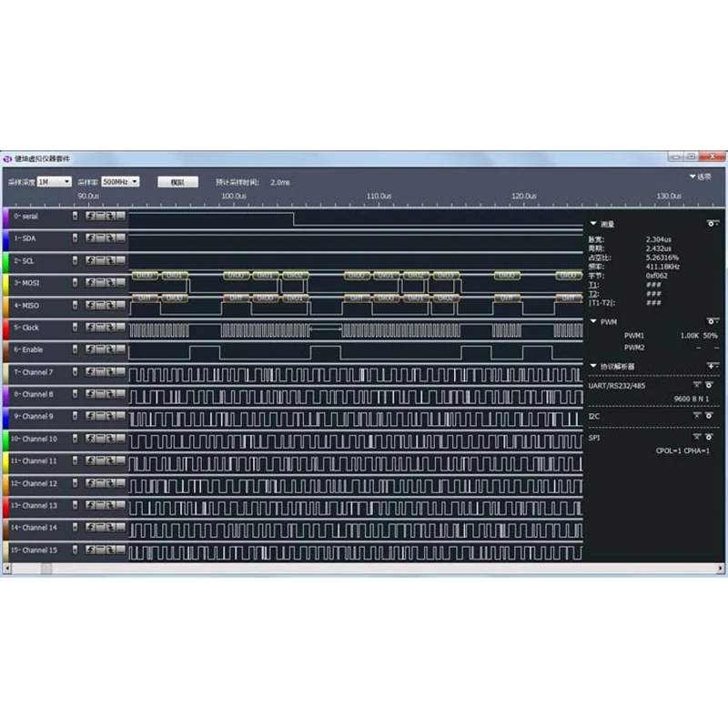
Task: Set high-level trigger on 4-MISO channel
Action: (100, 305)
